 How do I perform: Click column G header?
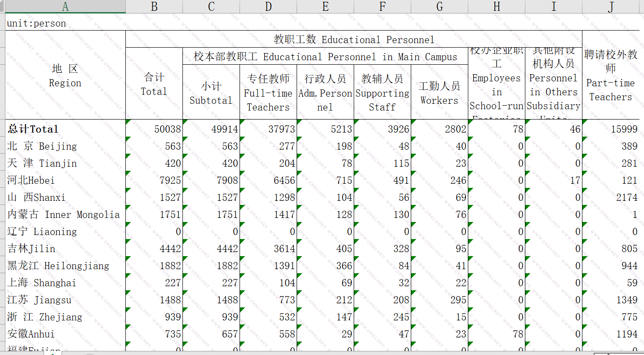(440, 6)
